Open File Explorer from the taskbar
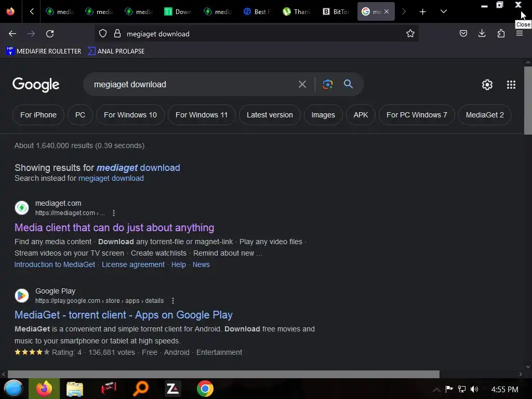532x399 pixels. pyautogui.click(x=75, y=389)
